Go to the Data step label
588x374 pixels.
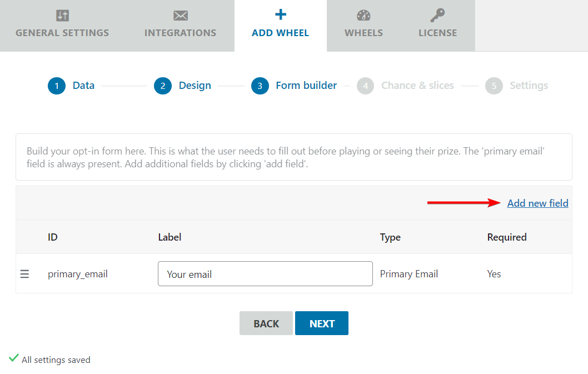click(x=83, y=86)
